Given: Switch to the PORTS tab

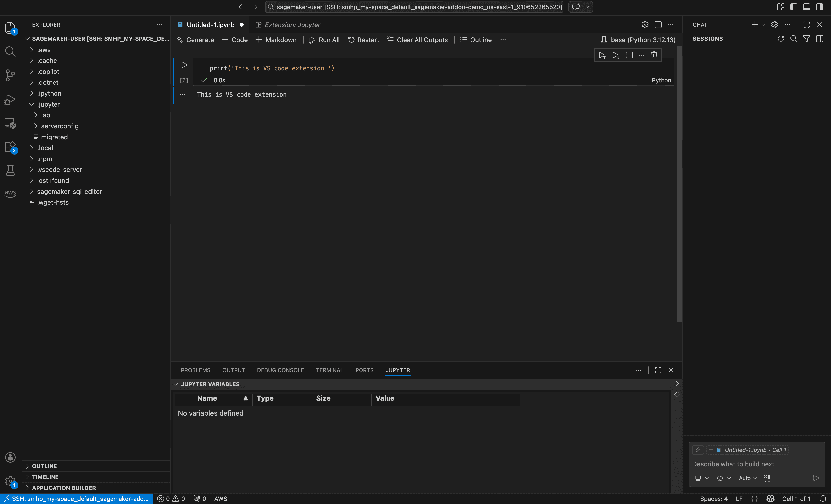Looking at the screenshot, I should coord(364,370).
